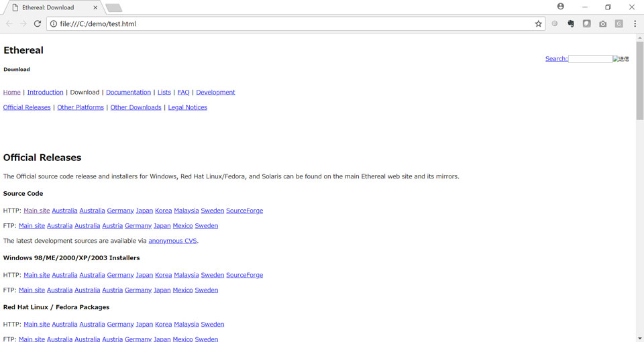This screenshot has height=342, width=644.
Task: Go to the Home navigation link
Action: click(x=12, y=93)
